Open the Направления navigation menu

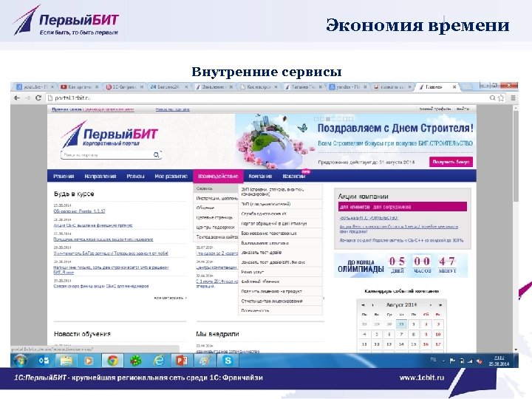coord(100,176)
